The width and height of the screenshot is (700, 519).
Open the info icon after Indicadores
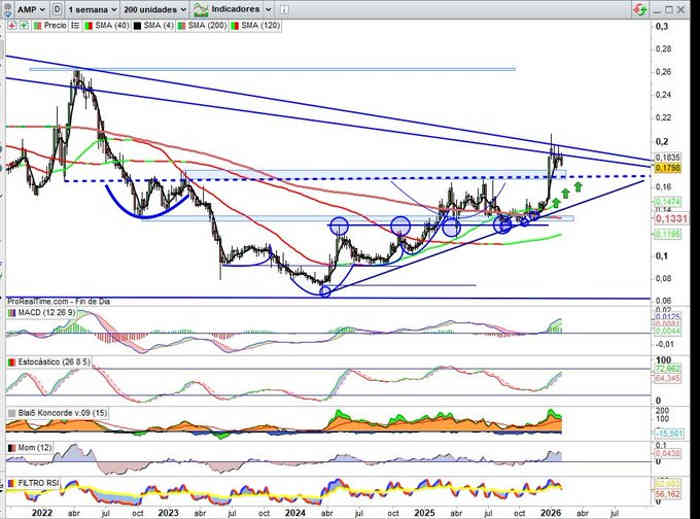283,8
